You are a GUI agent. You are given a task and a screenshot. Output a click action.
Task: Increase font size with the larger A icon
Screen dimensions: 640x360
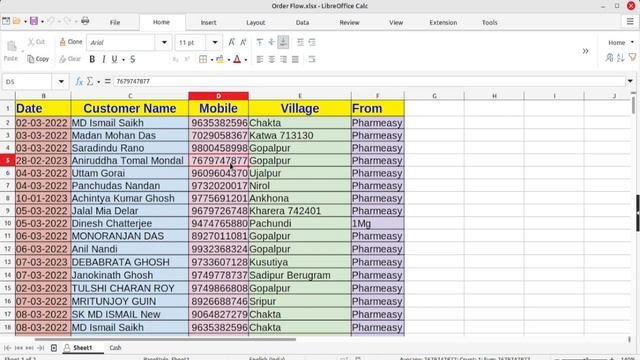click(x=231, y=42)
